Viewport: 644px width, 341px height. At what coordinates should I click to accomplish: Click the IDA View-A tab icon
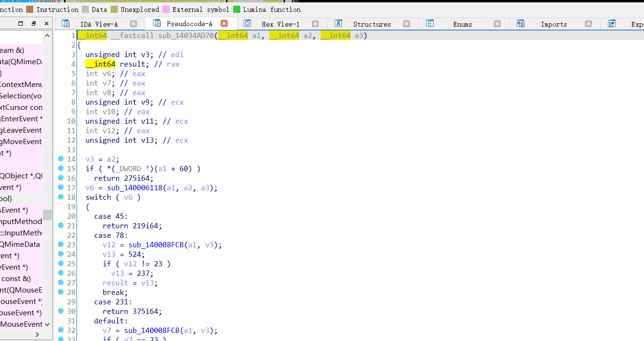(x=66, y=23)
